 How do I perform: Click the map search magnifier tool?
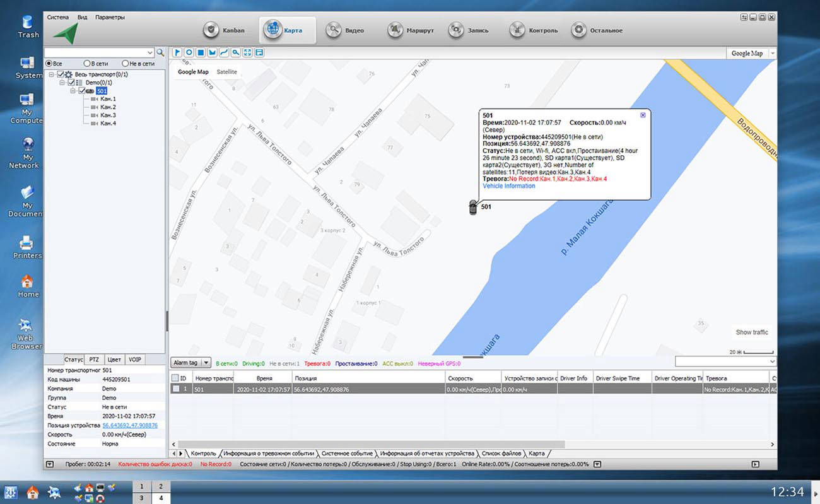235,52
